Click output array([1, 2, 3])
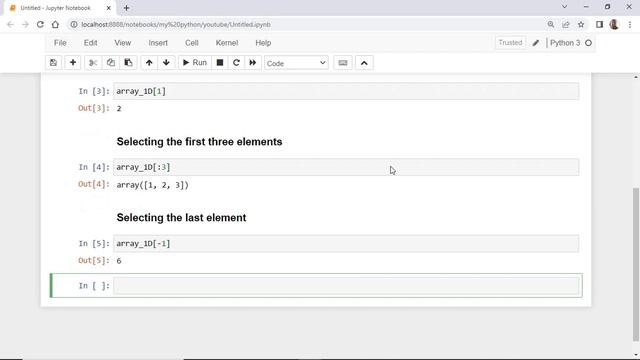 152,185
